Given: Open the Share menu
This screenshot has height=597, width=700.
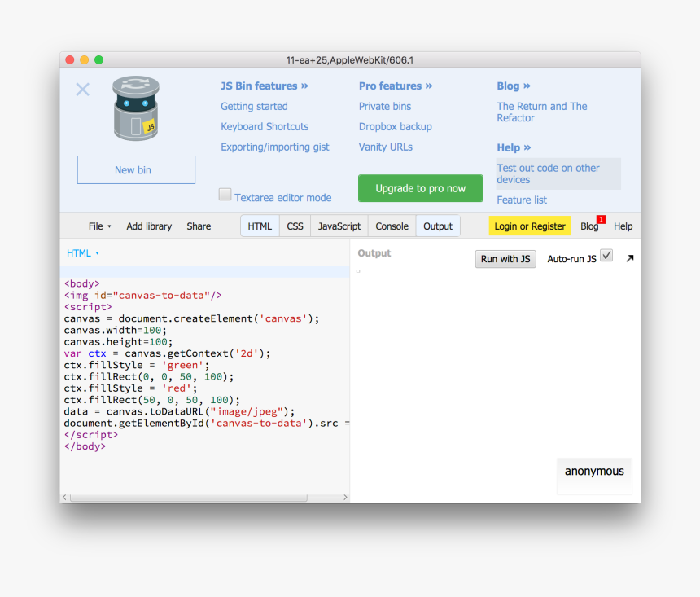Looking at the screenshot, I should tap(199, 226).
